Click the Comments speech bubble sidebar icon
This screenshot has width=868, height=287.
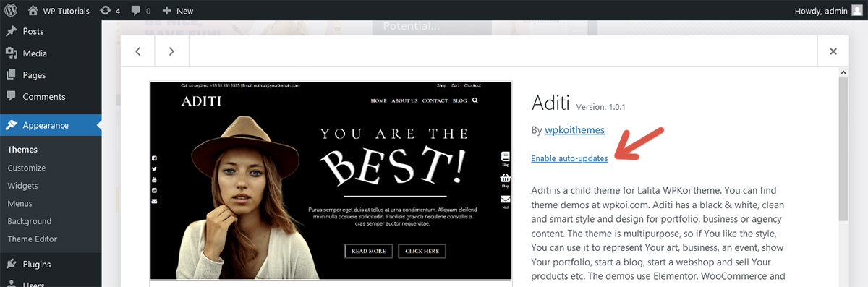tap(12, 96)
